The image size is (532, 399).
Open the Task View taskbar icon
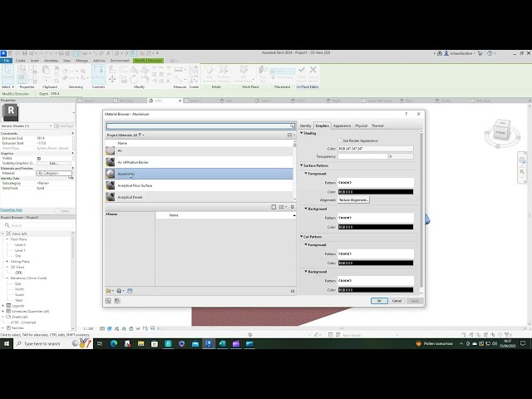tap(100, 343)
